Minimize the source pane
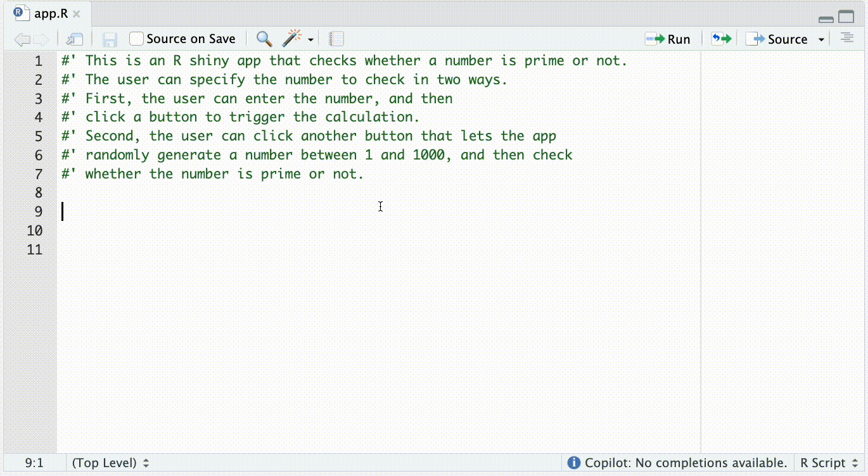Image resolution: width=868 pixels, height=476 pixels. [x=826, y=18]
